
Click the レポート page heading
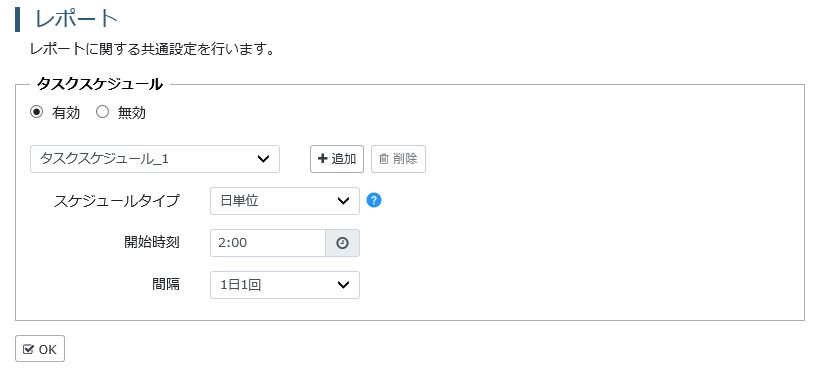point(76,19)
